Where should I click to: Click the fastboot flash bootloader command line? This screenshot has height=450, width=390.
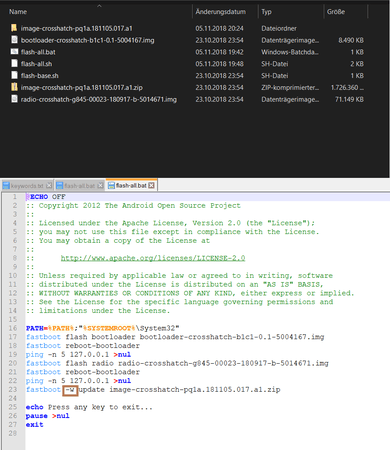click(x=175, y=337)
